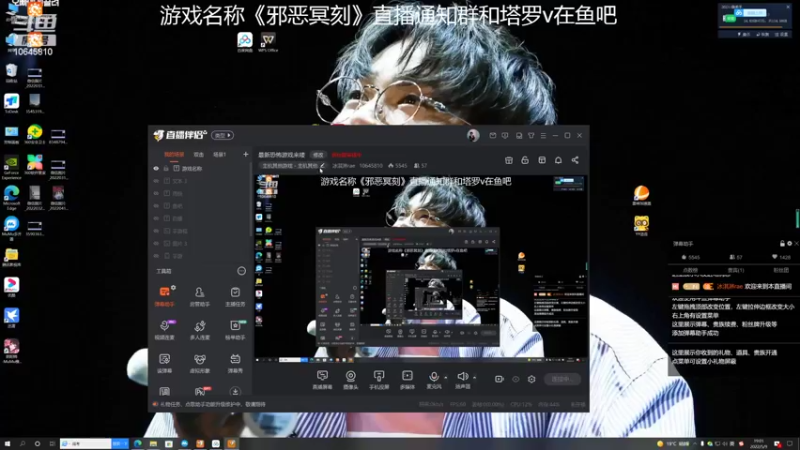This screenshot has height=450, width=800.
Task: Click the stream preview canvas
Action: [x=421, y=268]
